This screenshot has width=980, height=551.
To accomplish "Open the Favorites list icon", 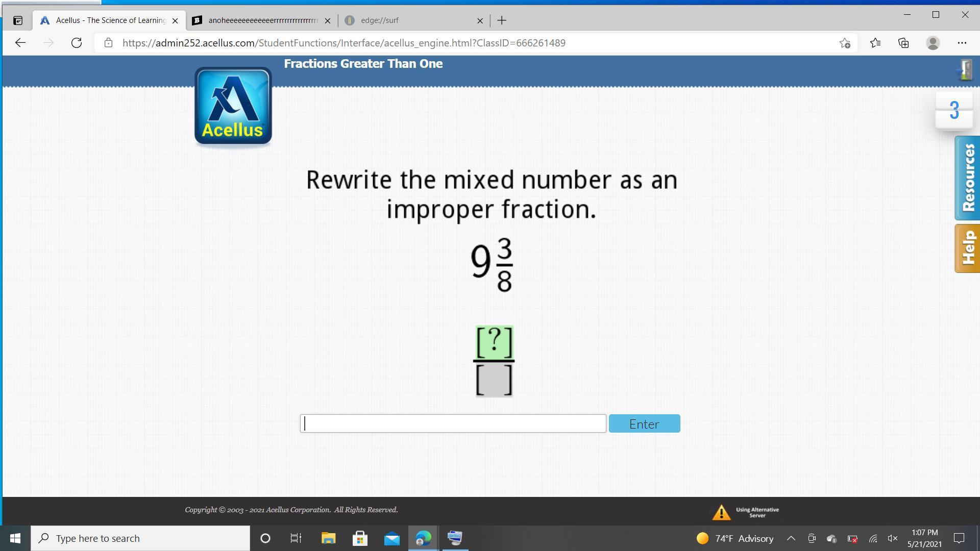I will point(875,43).
